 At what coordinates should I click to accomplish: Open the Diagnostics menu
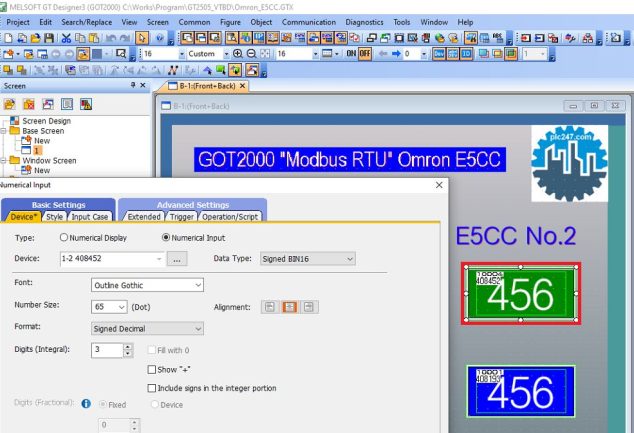364,22
